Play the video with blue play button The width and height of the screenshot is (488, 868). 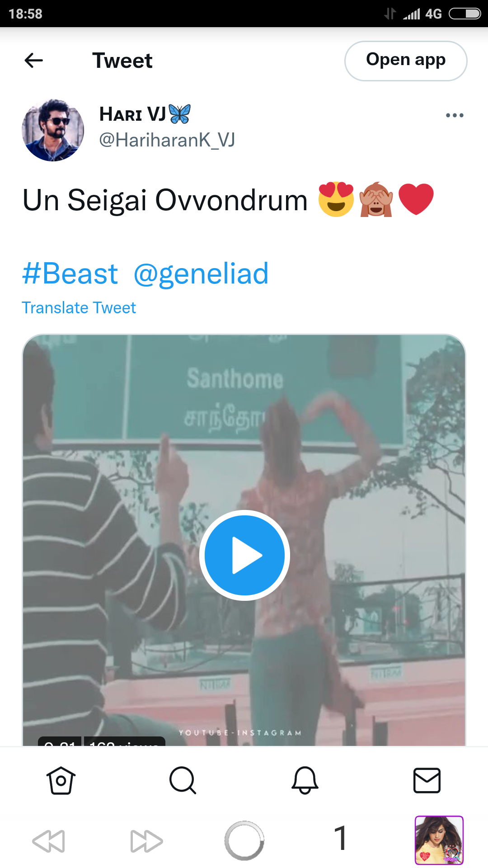click(x=244, y=555)
